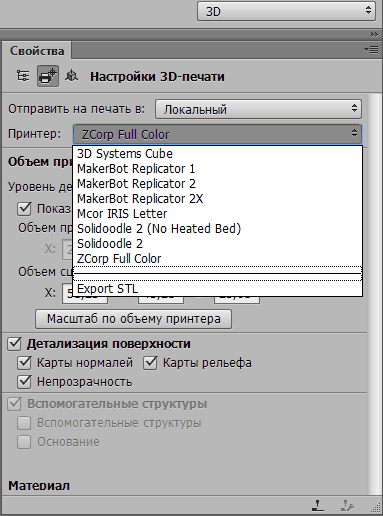Choose Mcor IRIS Letter printer
Screen dimensions: 383x516
(x=217, y=214)
